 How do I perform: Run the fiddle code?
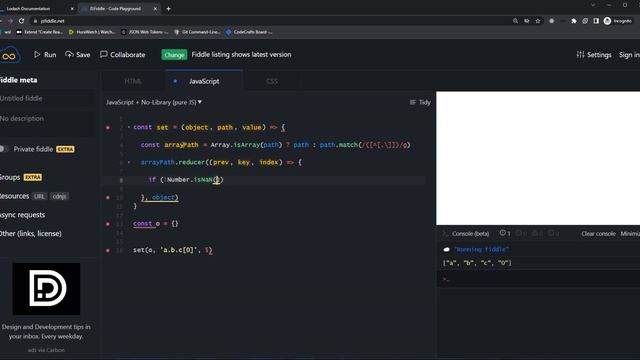(45, 55)
